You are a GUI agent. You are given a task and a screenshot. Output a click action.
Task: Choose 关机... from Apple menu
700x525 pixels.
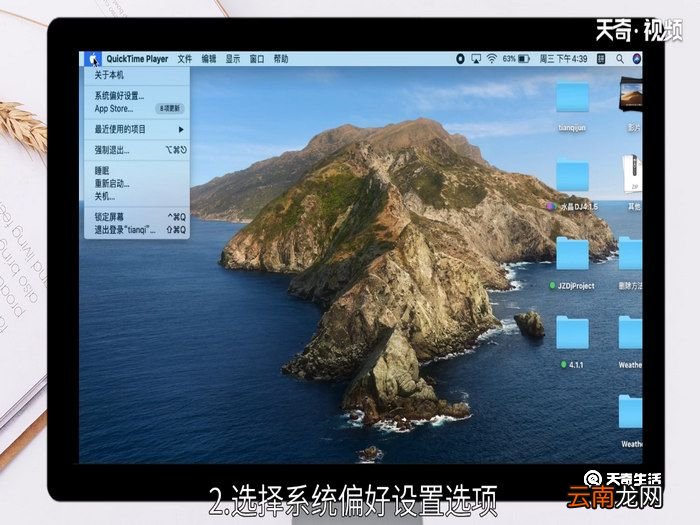coord(137,196)
